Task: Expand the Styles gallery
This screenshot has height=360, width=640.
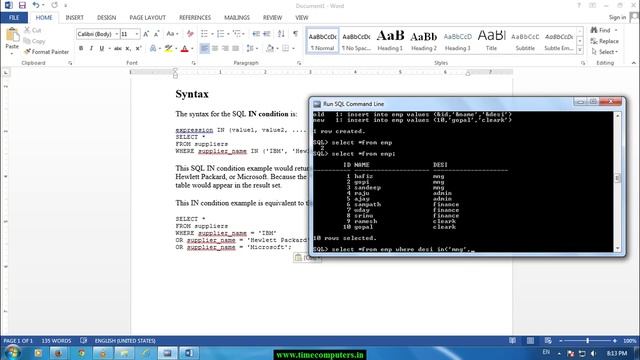Action: tap(580, 50)
